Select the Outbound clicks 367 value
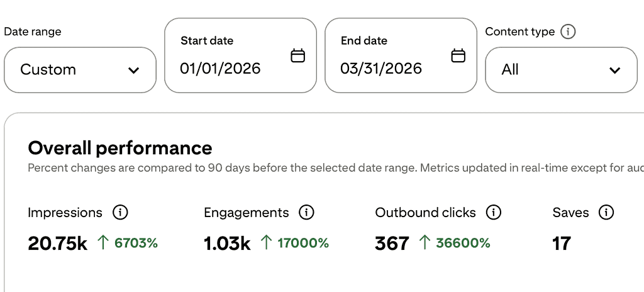The height and width of the screenshot is (292, 644). coord(392,243)
